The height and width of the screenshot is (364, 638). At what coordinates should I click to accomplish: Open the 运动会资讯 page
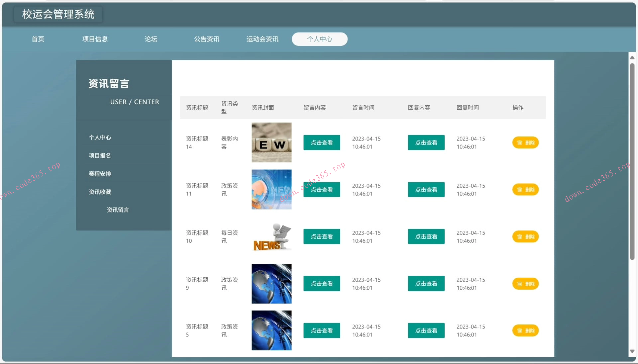tap(262, 39)
